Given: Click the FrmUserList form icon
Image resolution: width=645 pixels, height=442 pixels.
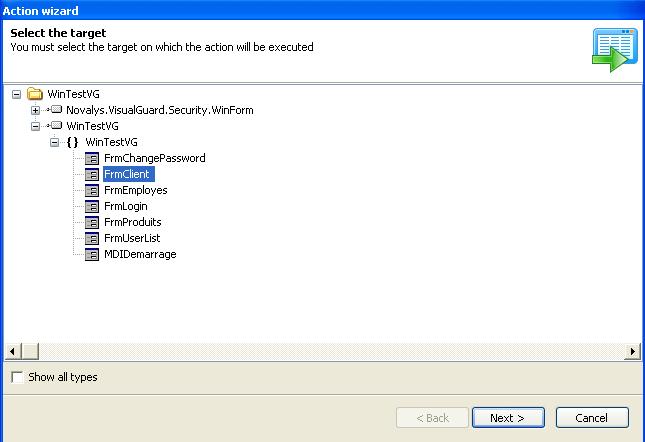Looking at the screenshot, I should click(x=92, y=238).
